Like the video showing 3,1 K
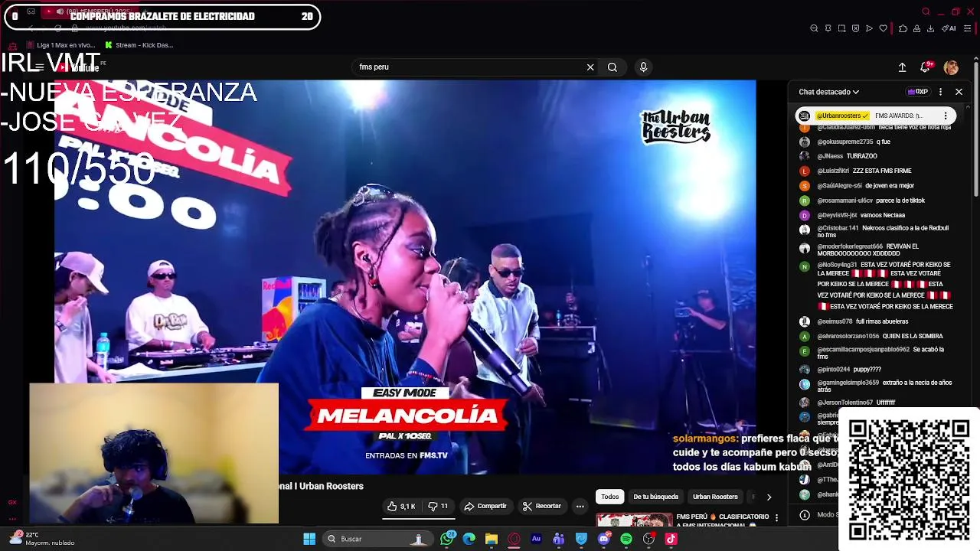The height and width of the screenshot is (551, 980). pyautogui.click(x=401, y=507)
